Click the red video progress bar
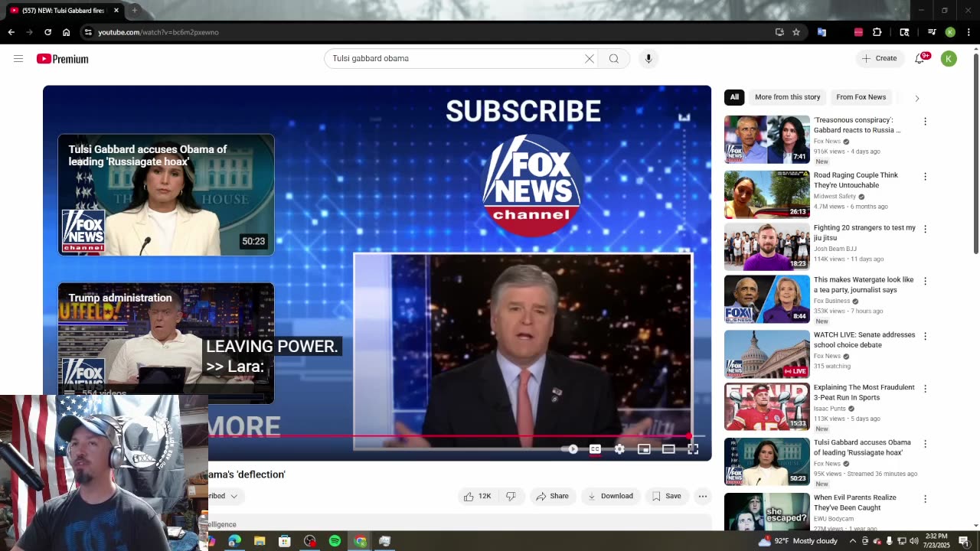 [x=449, y=436]
